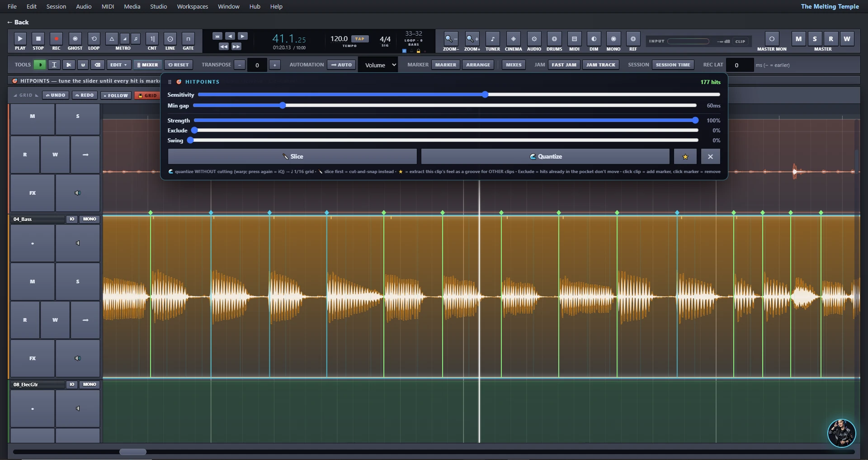Toggle MASTER MON circle button
868x460 pixels.
click(772, 39)
